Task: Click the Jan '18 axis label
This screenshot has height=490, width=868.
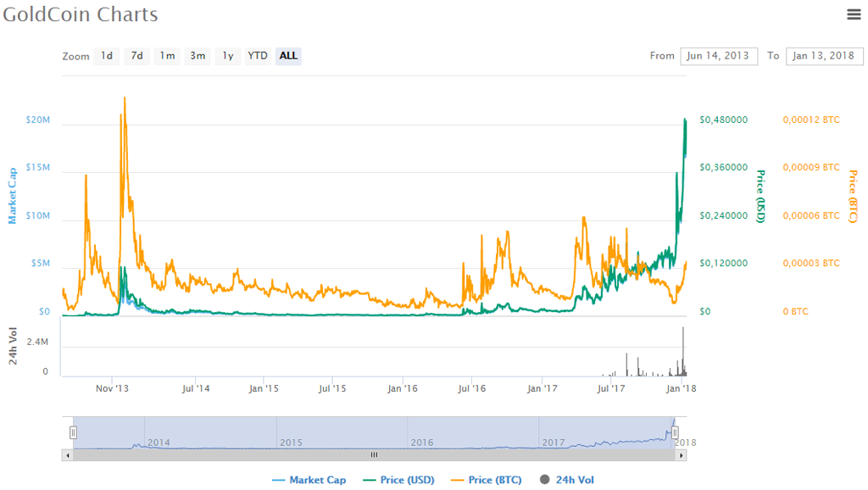Action: click(x=682, y=388)
